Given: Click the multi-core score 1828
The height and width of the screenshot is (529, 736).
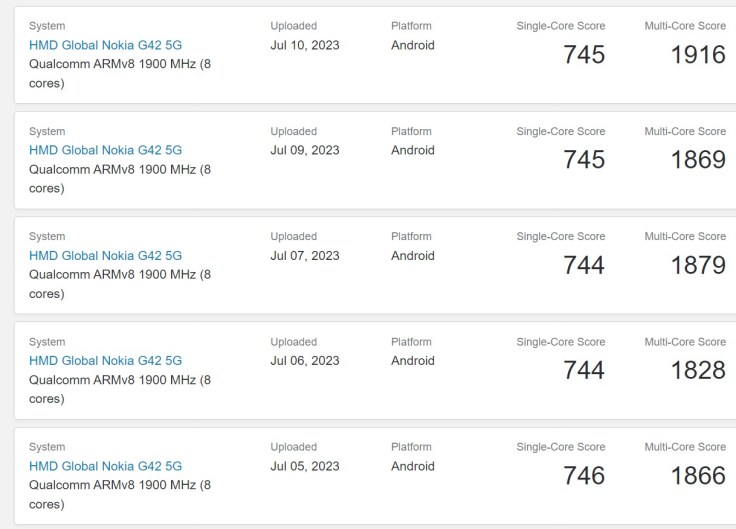Looking at the screenshot, I should pyautogui.click(x=698, y=370).
